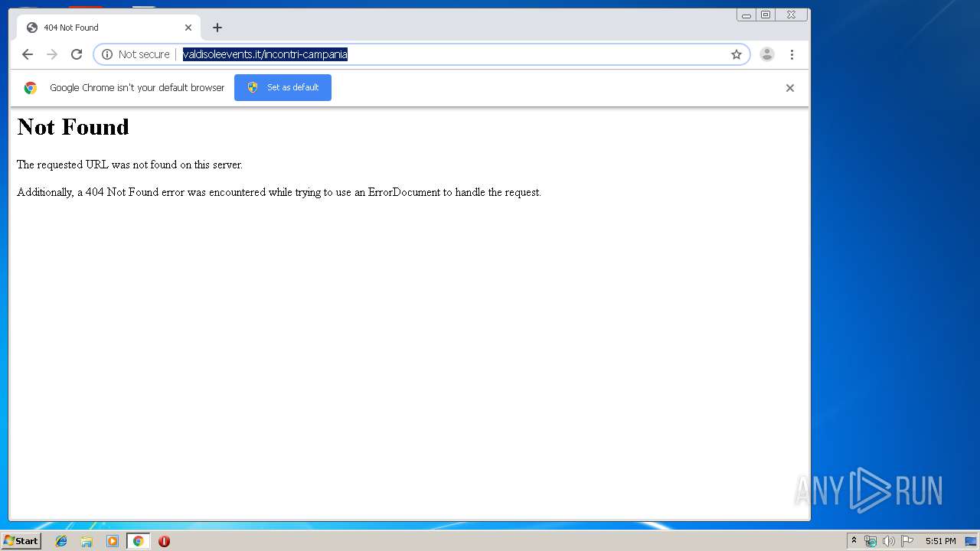Close the Chrome window

(792, 15)
